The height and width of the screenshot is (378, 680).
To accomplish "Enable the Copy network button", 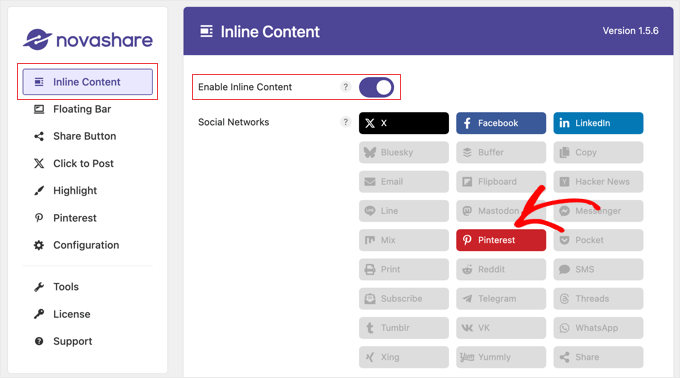I will pos(598,153).
